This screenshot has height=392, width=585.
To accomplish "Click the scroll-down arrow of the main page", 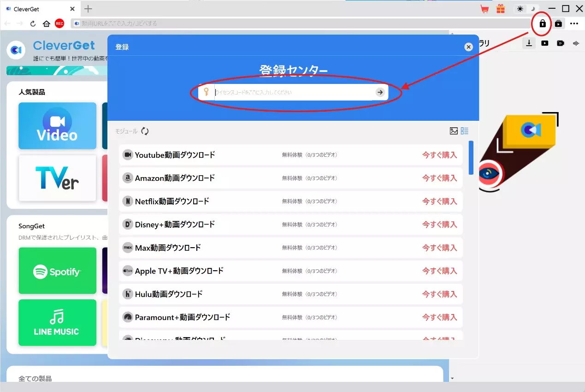I will 452,379.
